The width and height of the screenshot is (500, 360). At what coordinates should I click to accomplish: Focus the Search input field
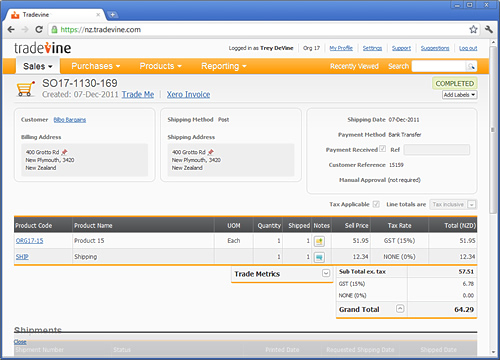point(439,66)
